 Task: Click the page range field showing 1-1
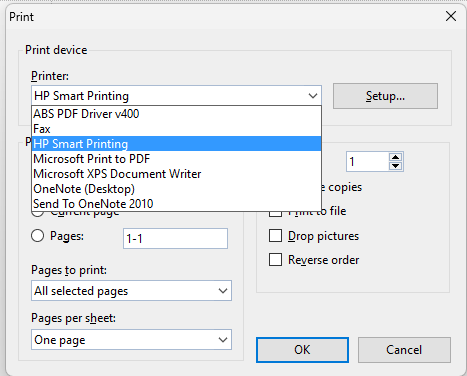coord(175,238)
